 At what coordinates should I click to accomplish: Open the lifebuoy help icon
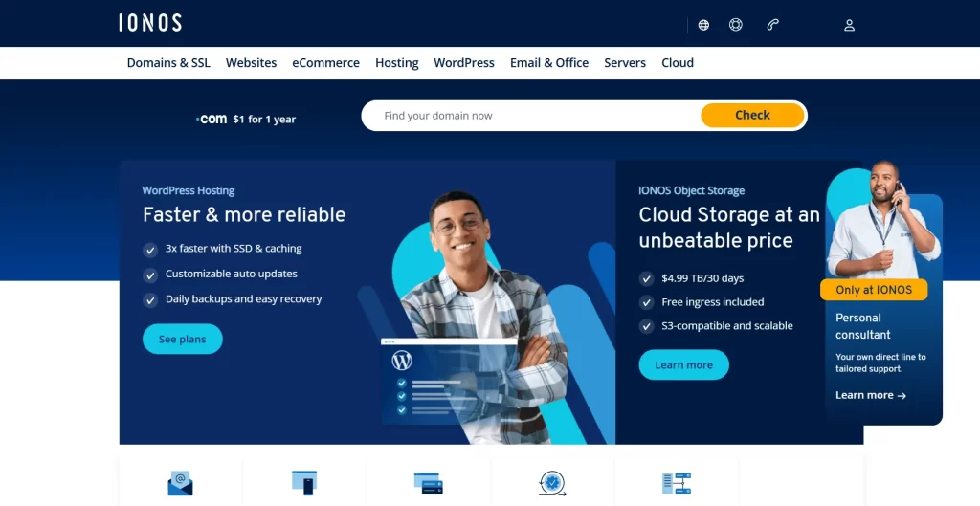[x=736, y=25]
